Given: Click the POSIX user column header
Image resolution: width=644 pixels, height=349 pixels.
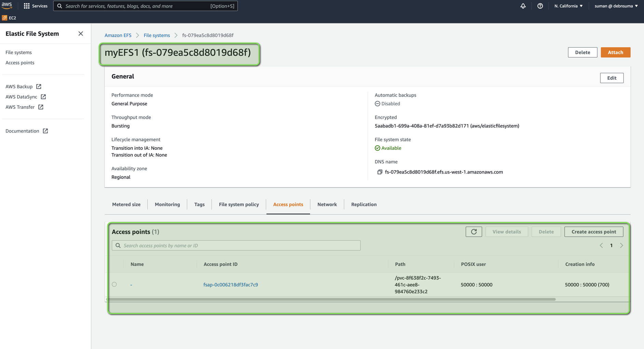Looking at the screenshot, I should [473, 264].
